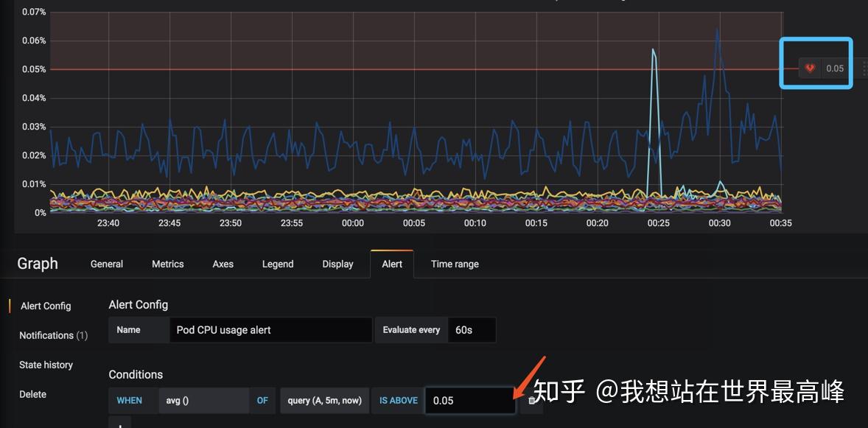Image resolution: width=868 pixels, height=428 pixels.
Task: Click the broken-heart alert threshold icon
Action: pos(809,68)
